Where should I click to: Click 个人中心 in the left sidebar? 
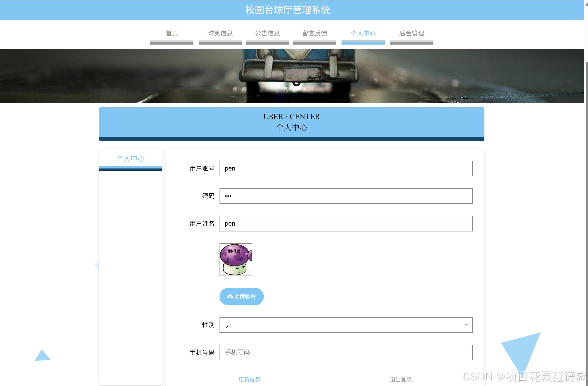pos(131,159)
